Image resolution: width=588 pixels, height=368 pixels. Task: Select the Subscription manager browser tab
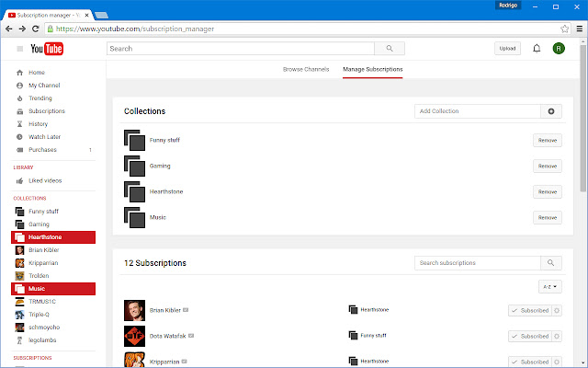coord(49,16)
